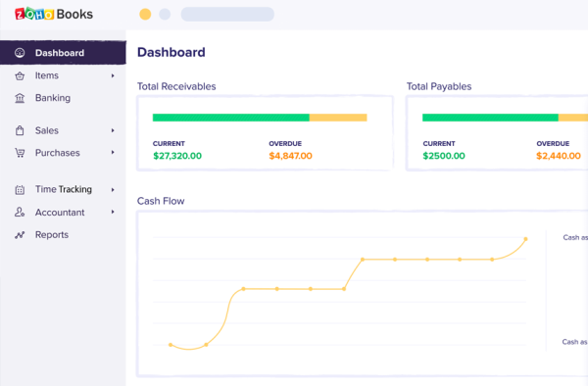Expand the Accountant submenu arrow

pyautogui.click(x=113, y=213)
